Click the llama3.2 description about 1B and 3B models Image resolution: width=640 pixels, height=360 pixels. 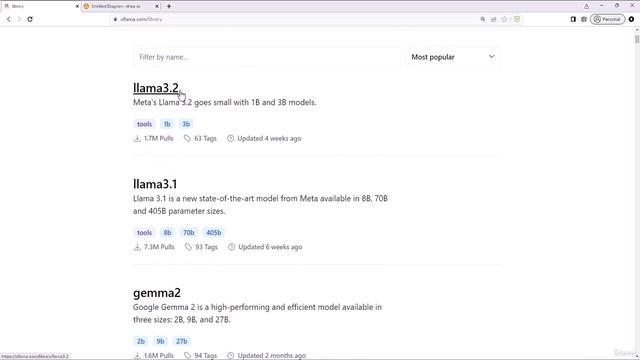pyautogui.click(x=224, y=102)
